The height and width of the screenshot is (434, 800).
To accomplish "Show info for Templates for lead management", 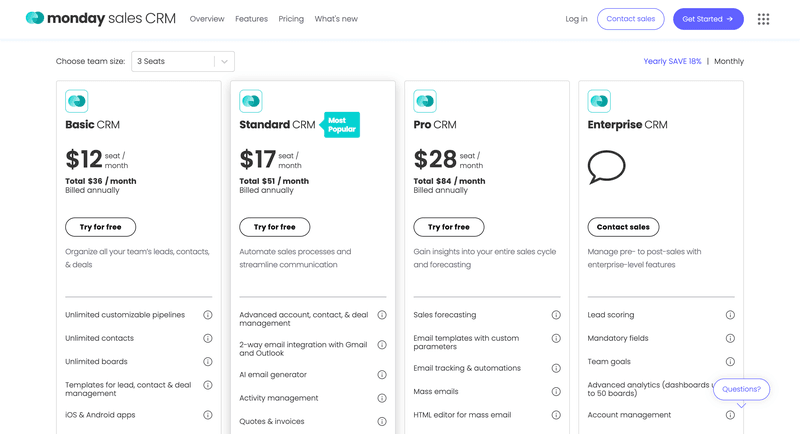I will [x=208, y=385].
